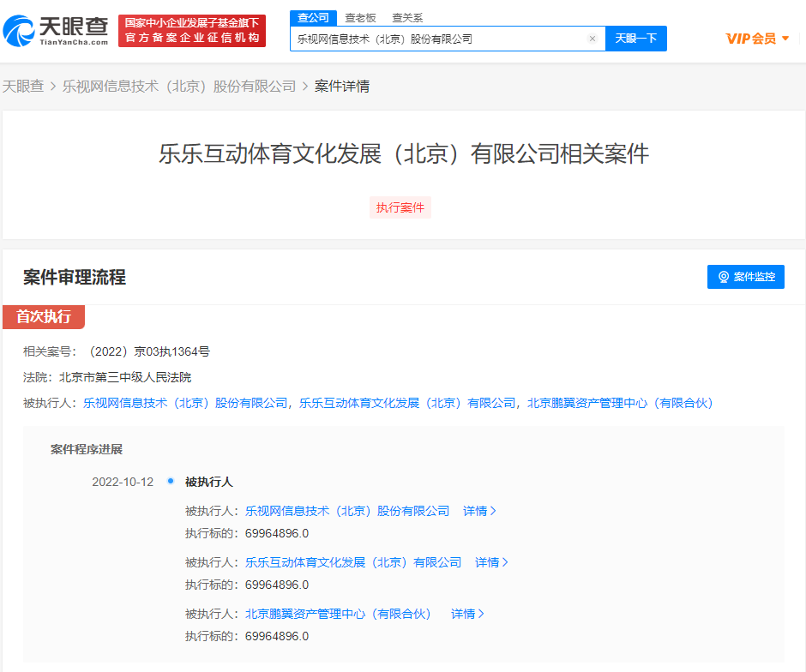Viewport: 806px width, 672px height.
Task: Click the 执行案件 tag
Action: (x=400, y=207)
